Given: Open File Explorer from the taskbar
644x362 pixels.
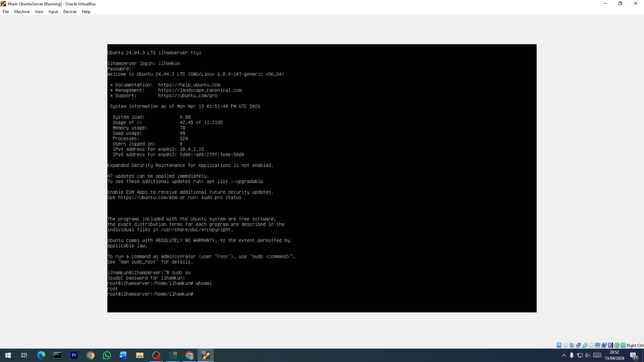Looking at the screenshot, I should pos(140,355).
